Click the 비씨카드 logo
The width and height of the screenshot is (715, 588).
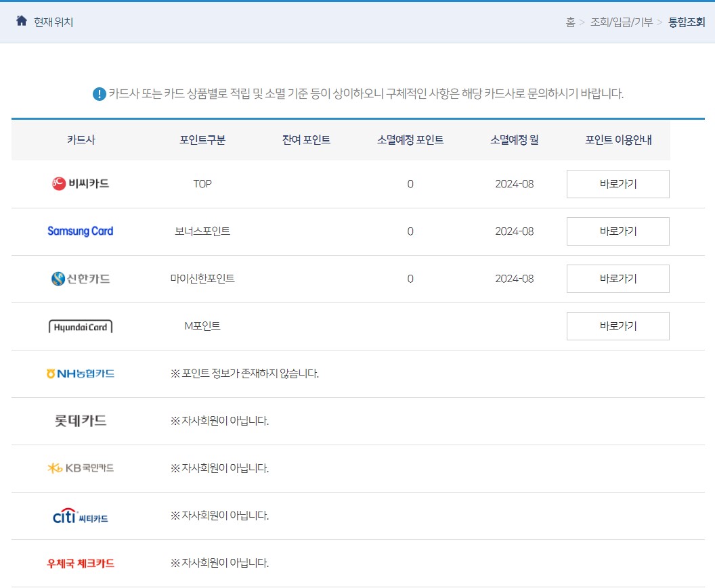81,183
